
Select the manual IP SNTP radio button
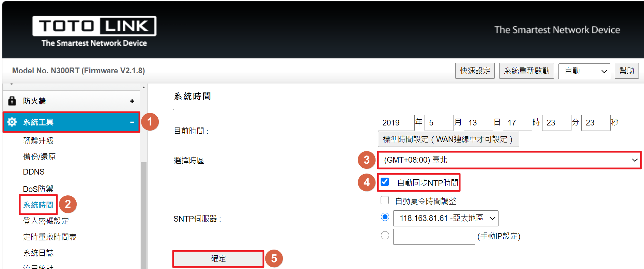click(385, 235)
